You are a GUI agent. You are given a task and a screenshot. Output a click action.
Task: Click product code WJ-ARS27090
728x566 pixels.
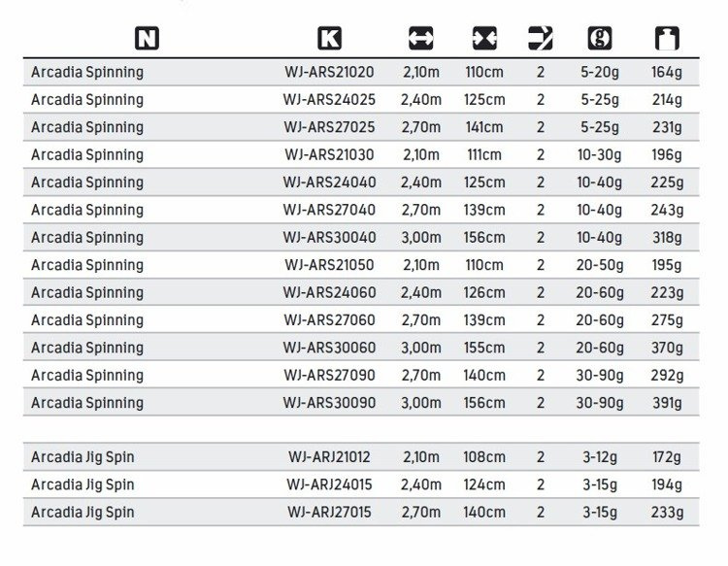coord(330,375)
